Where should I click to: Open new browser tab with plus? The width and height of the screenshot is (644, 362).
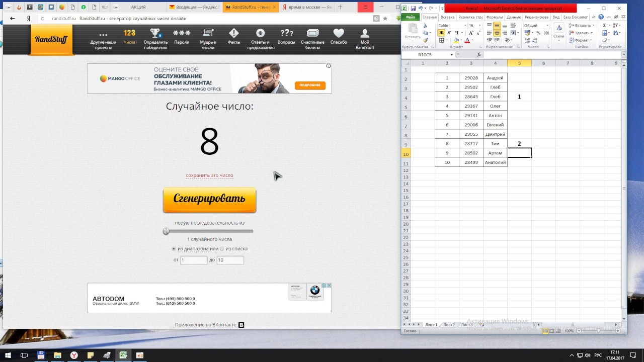[341, 7]
